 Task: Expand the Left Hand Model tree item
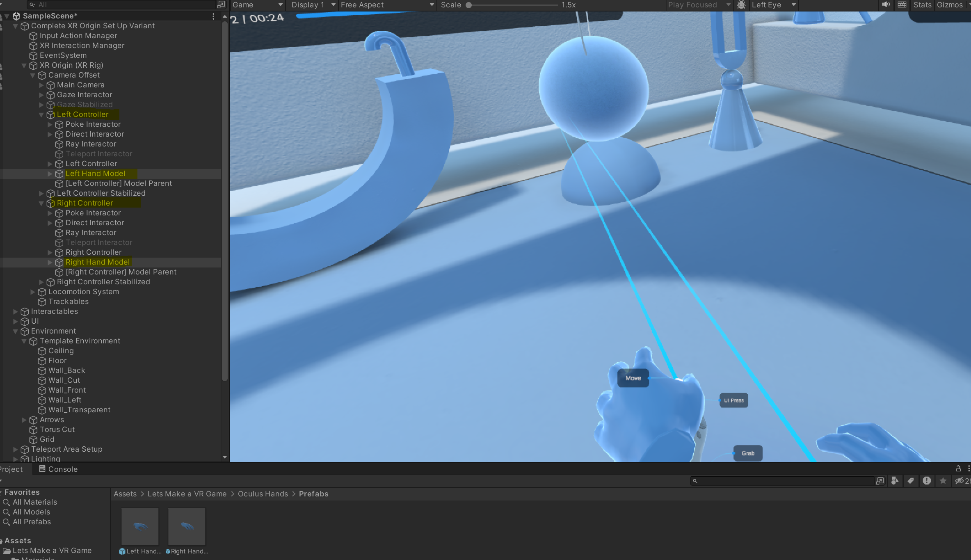pos(50,174)
